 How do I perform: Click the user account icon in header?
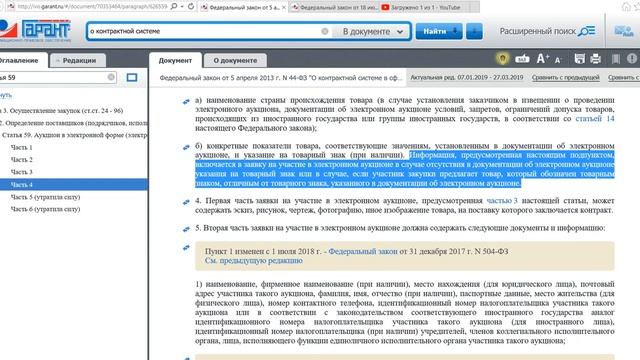click(624, 31)
